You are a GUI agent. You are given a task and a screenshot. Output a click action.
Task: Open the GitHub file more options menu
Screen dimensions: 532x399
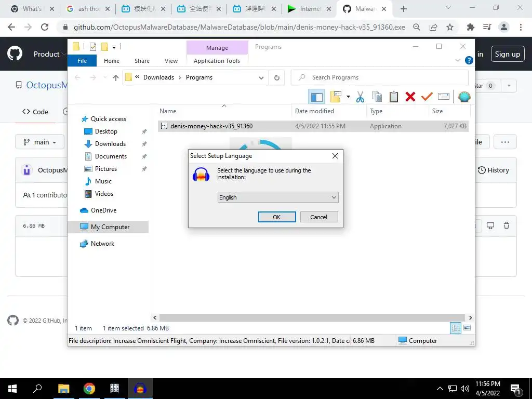(x=505, y=142)
